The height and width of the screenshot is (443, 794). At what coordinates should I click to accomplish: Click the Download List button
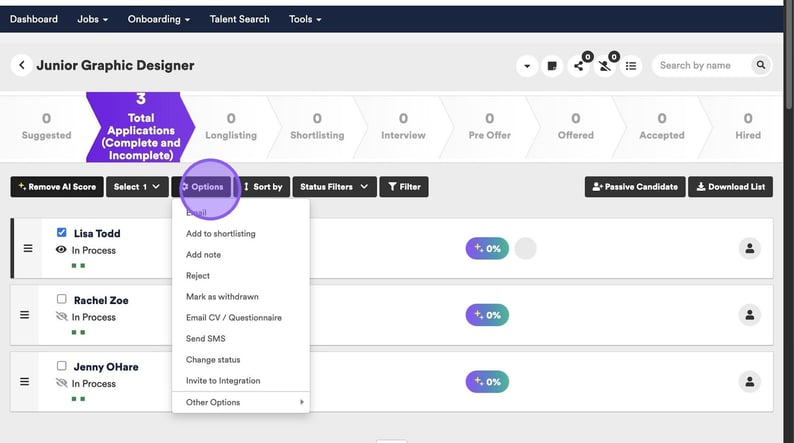730,187
